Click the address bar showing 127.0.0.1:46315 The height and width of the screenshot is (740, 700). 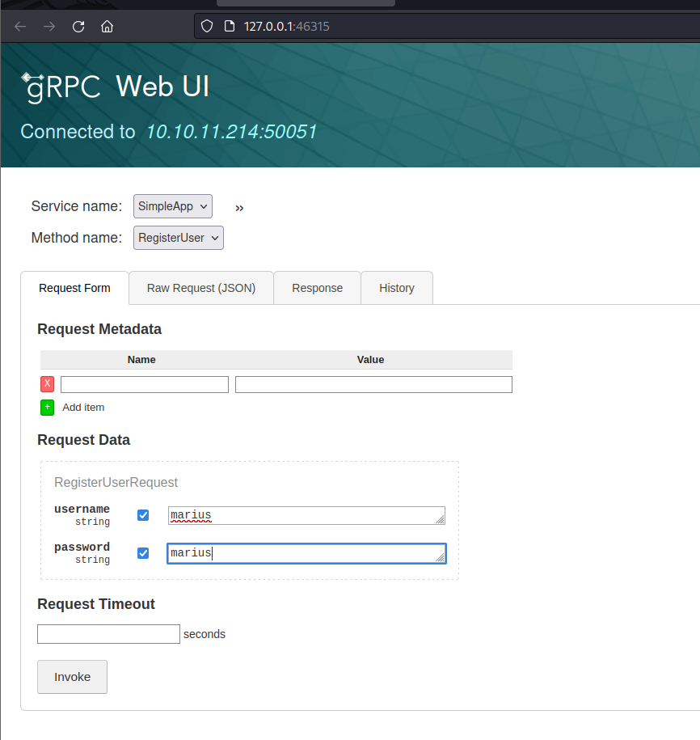point(447,27)
